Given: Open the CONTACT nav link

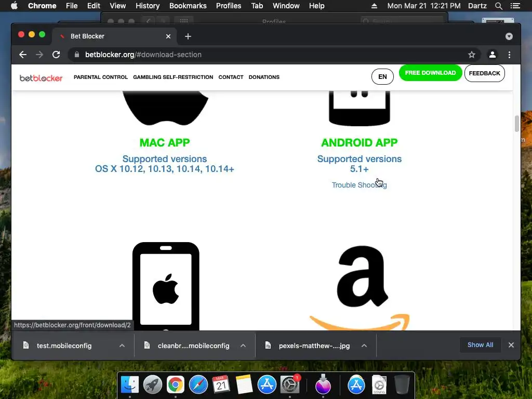Looking at the screenshot, I should coord(231,77).
